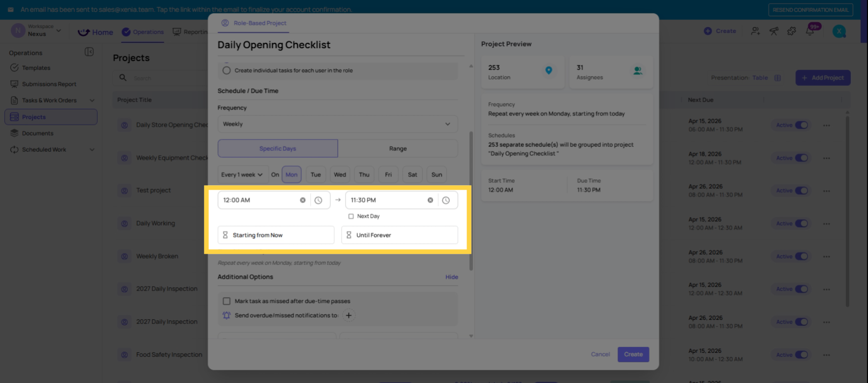Click the mail icon in the confirmation banner
This screenshot has width=868, height=383.
(x=11, y=9)
